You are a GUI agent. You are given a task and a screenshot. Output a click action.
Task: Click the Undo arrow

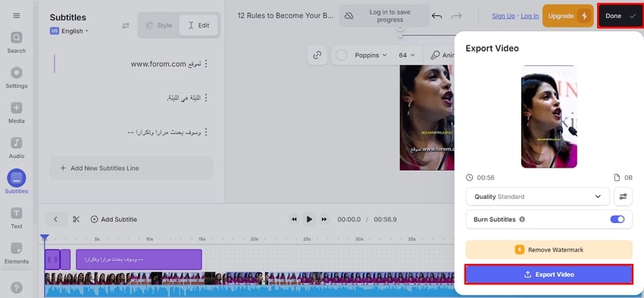click(x=437, y=16)
